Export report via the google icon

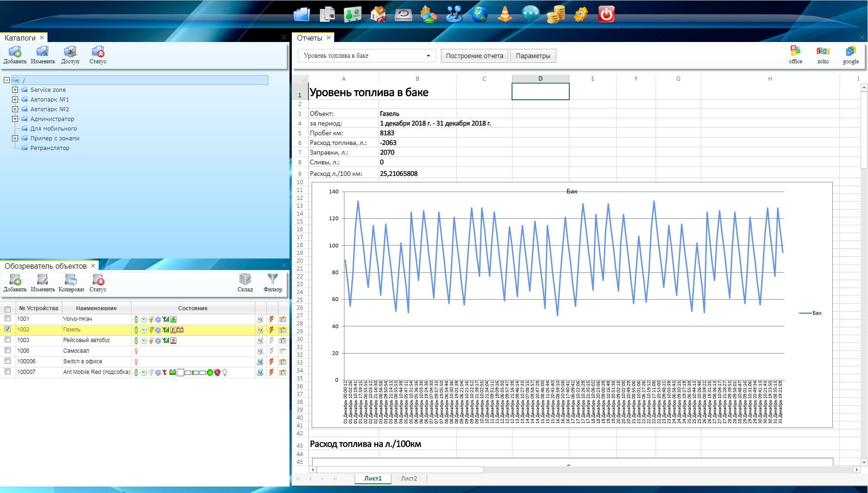(850, 54)
